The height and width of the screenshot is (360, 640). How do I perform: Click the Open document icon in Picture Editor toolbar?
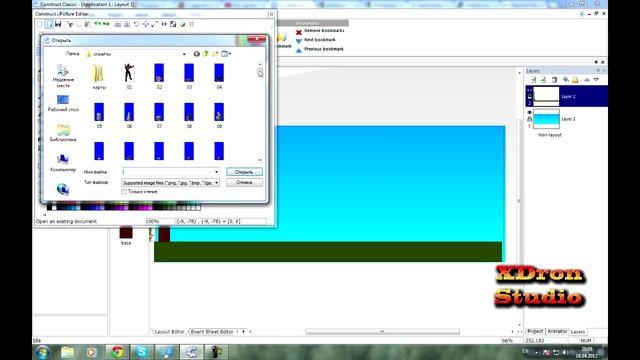(49, 24)
